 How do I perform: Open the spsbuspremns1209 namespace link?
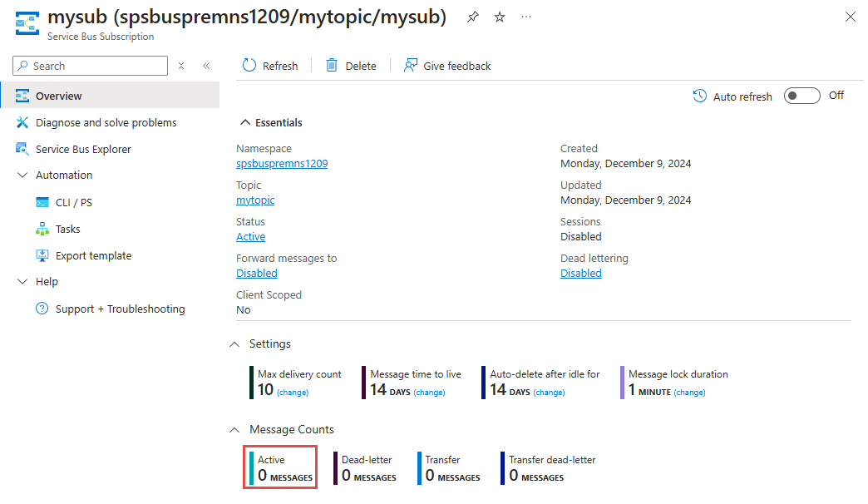coord(282,164)
